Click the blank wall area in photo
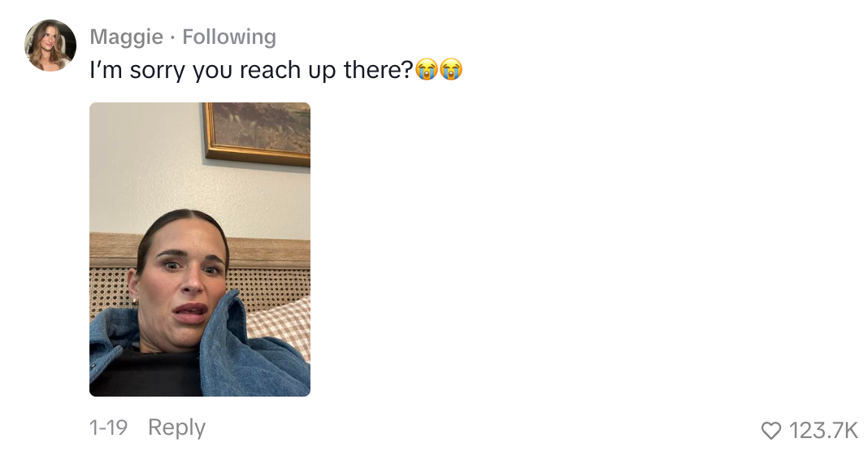Screen dimensions: 868x460 pos(144,166)
